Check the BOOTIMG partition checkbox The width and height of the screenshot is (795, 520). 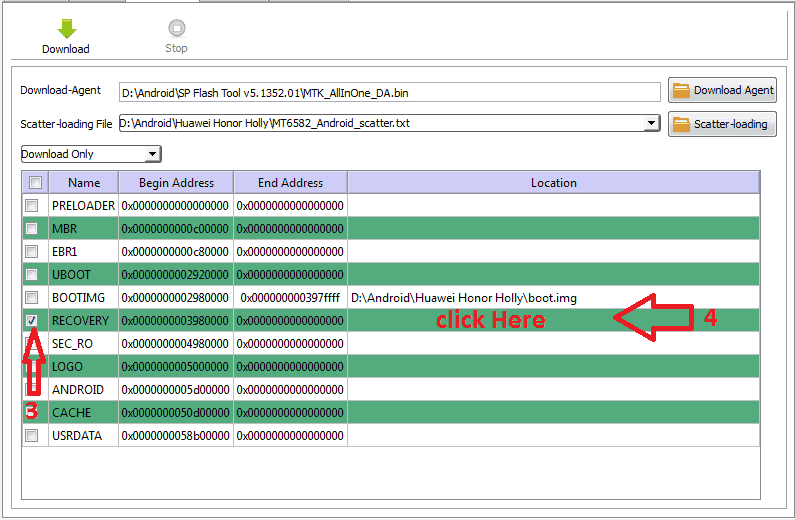coord(33,298)
